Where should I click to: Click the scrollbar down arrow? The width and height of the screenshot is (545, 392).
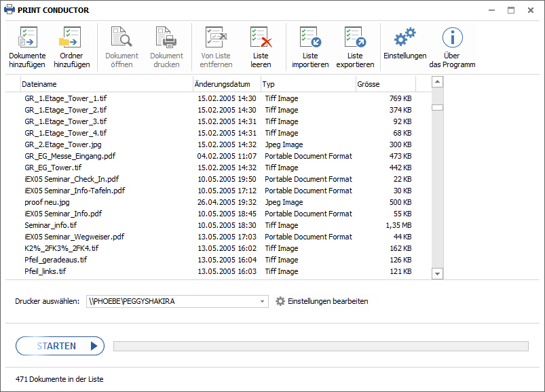click(437, 273)
